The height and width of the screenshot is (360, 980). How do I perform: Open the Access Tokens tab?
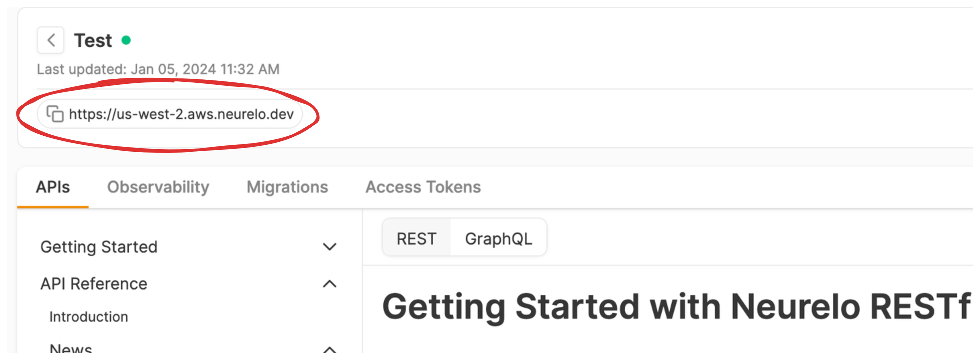(423, 187)
